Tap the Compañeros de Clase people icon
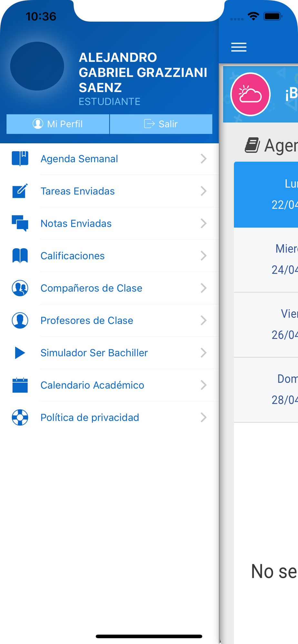The width and height of the screenshot is (298, 644). (20, 288)
